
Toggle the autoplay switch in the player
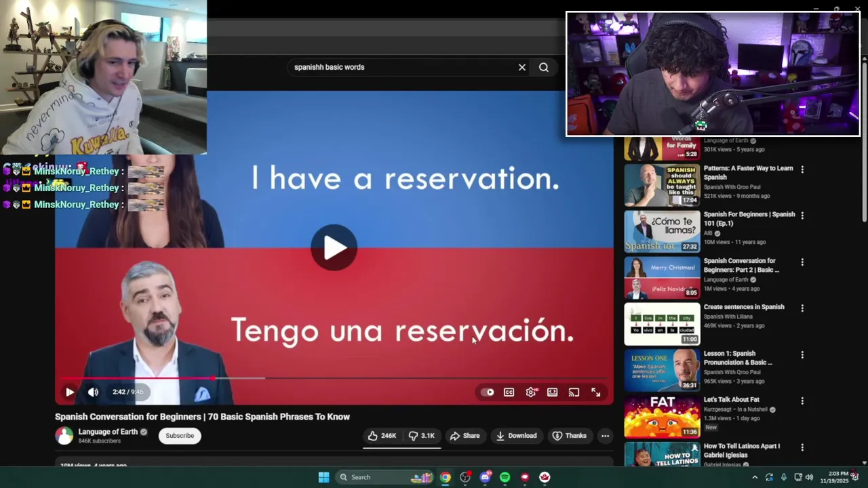click(x=488, y=392)
